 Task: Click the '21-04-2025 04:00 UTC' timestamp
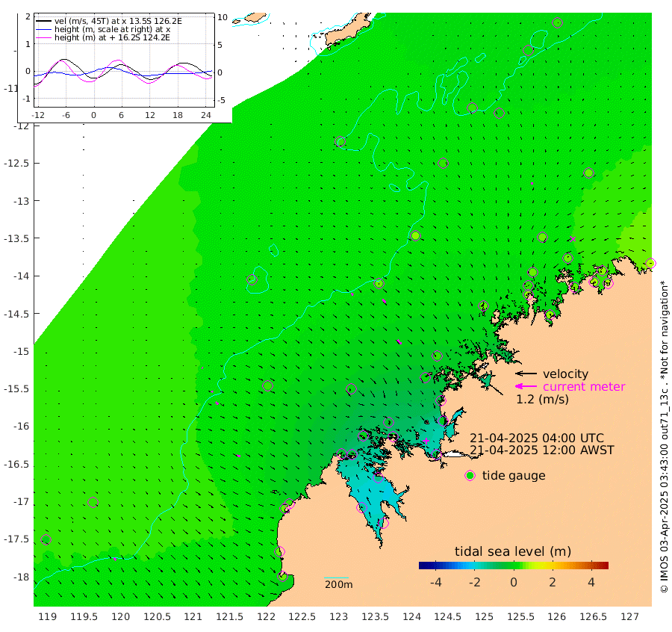537,439
